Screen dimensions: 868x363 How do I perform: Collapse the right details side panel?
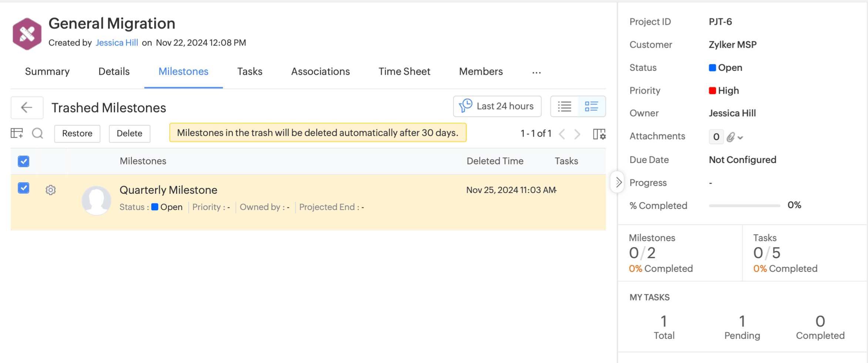click(x=618, y=182)
